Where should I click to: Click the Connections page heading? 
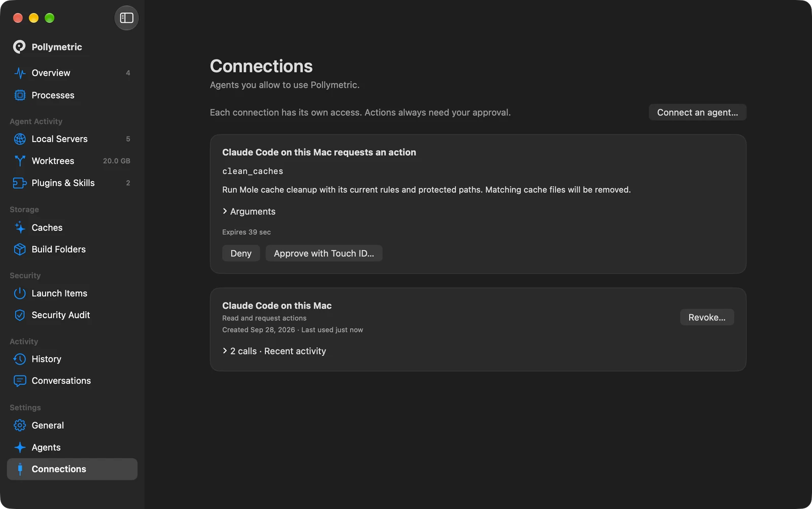261,66
